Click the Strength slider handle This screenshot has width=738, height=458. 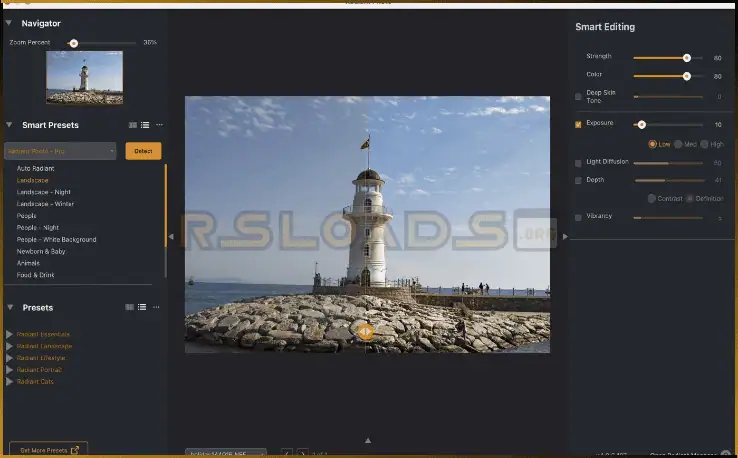687,58
